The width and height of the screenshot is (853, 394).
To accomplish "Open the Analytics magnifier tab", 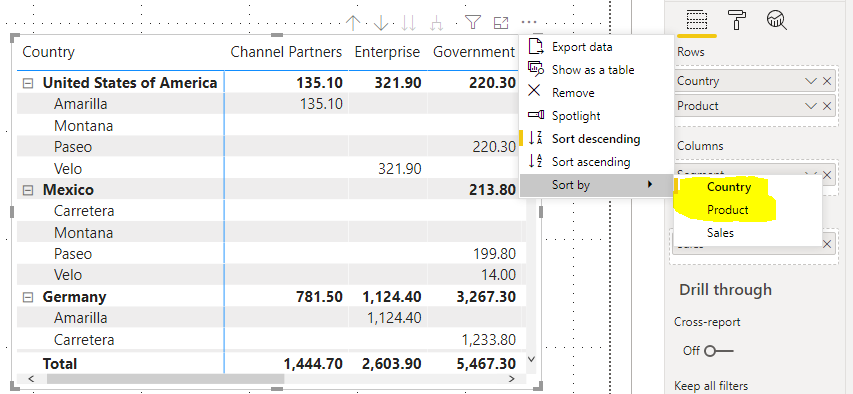I will tap(777, 20).
